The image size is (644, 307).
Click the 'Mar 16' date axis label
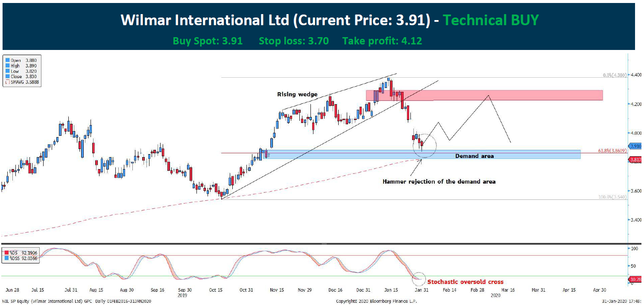point(508,290)
